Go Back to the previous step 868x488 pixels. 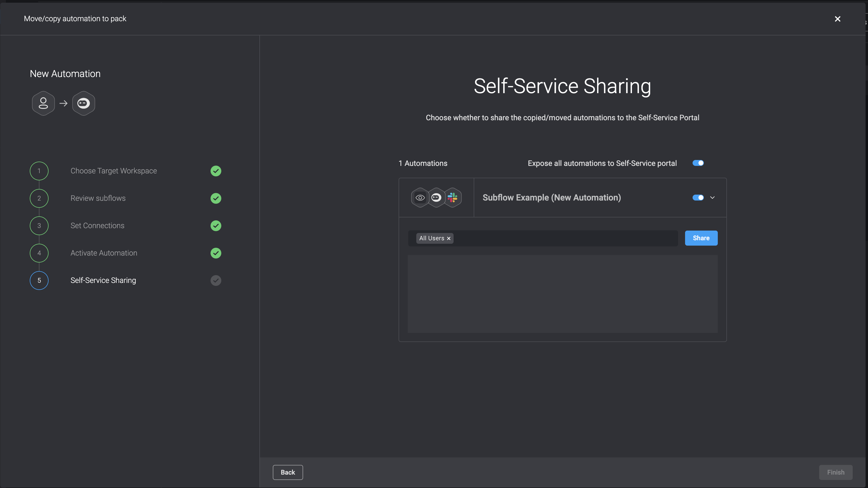(288, 472)
